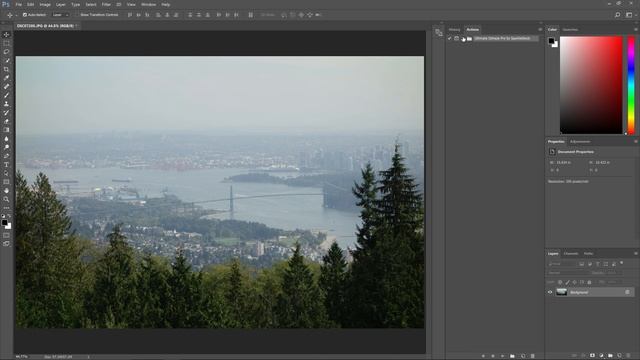
Task: Create new action set folder icon
Action: coord(512,356)
